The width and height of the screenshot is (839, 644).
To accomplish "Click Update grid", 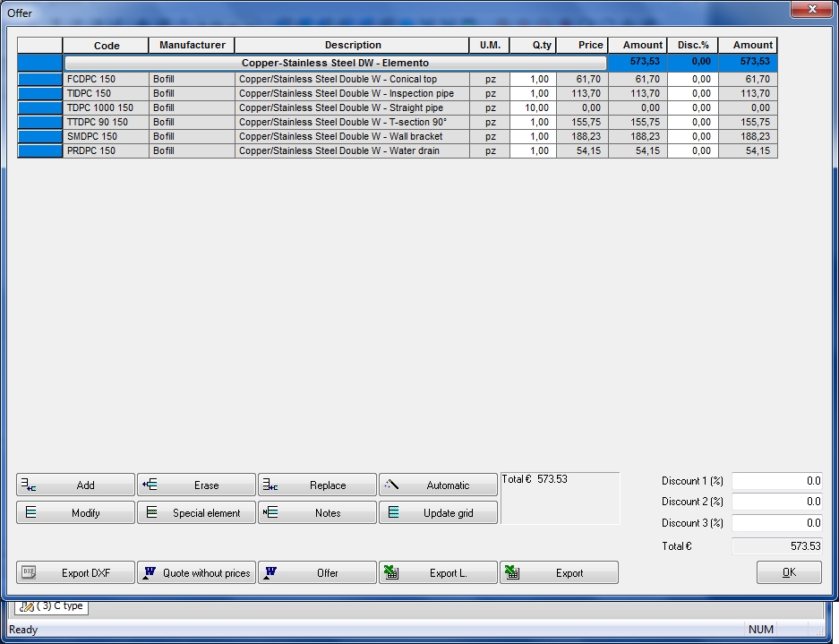I will (x=438, y=513).
